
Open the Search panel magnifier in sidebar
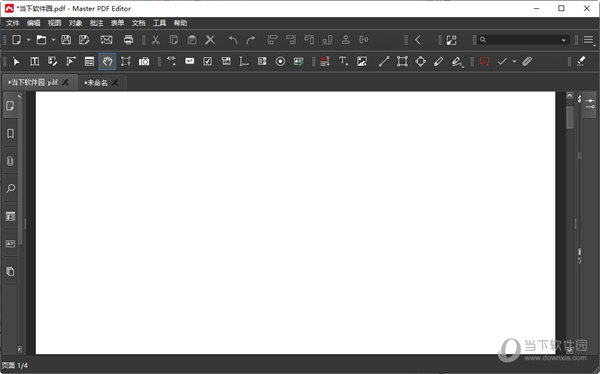[10, 188]
